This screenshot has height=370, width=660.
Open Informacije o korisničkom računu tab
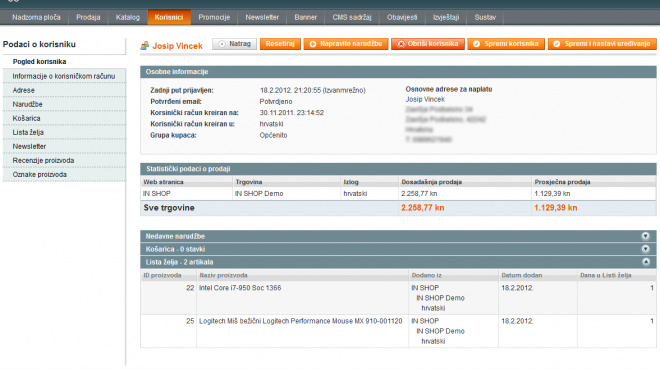pyautogui.click(x=64, y=76)
